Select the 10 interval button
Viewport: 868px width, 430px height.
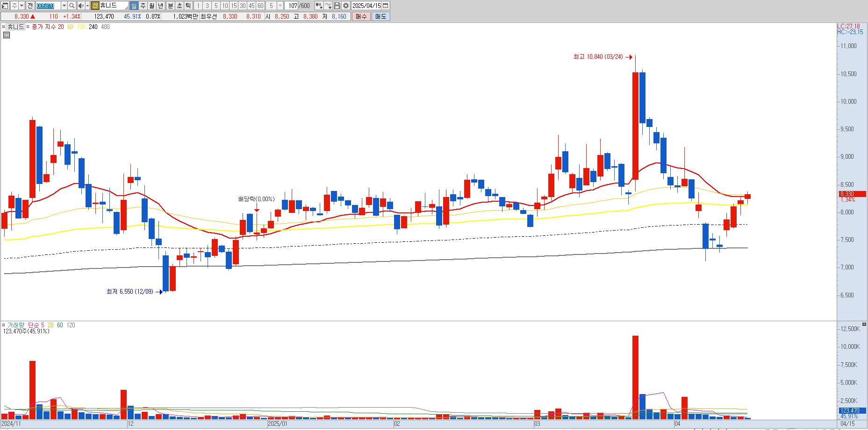(x=225, y=6)
